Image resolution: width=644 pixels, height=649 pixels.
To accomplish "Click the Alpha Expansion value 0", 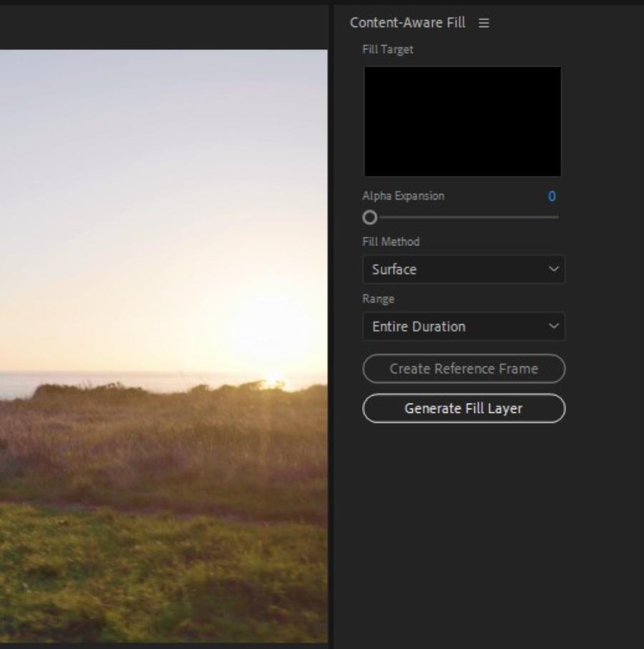I will 552,196.
